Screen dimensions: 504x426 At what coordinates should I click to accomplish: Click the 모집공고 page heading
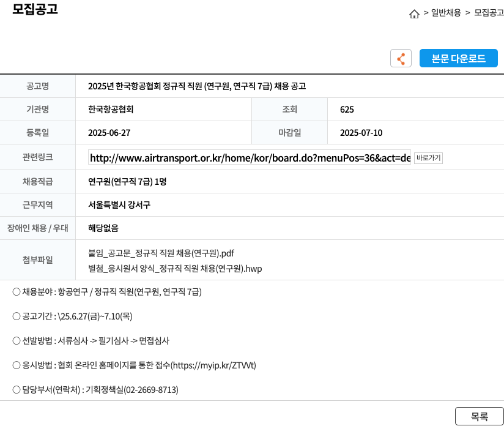[x=35, y=9]
